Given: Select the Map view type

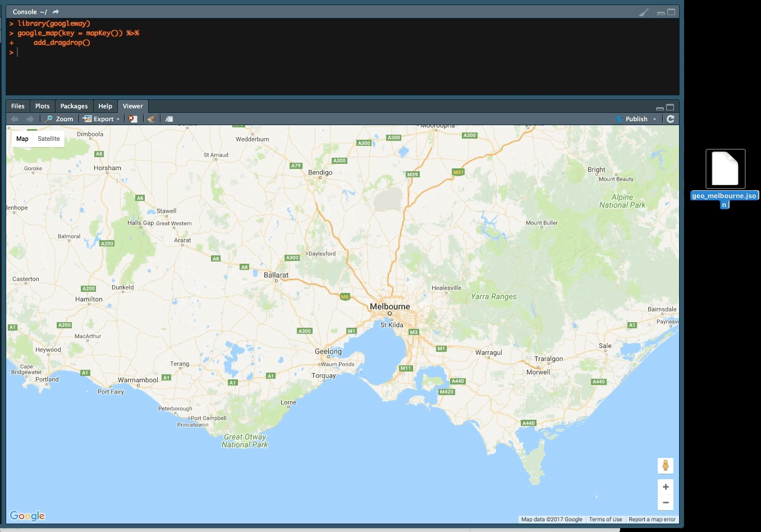Looking at the screenshot, I should pyautogui.click(x=22, y=139).
